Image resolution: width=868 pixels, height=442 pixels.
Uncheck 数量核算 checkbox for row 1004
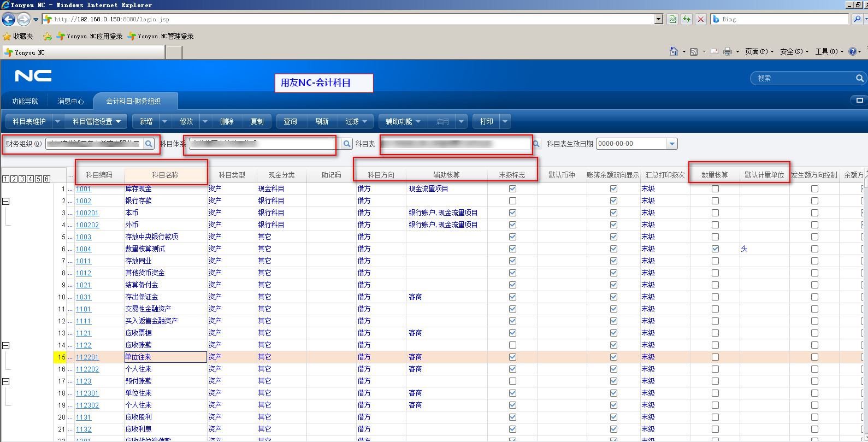pos(715,249)
